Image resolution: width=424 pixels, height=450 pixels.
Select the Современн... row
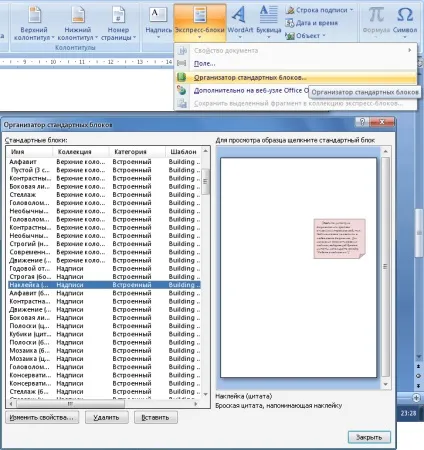[x=104, y=252]
